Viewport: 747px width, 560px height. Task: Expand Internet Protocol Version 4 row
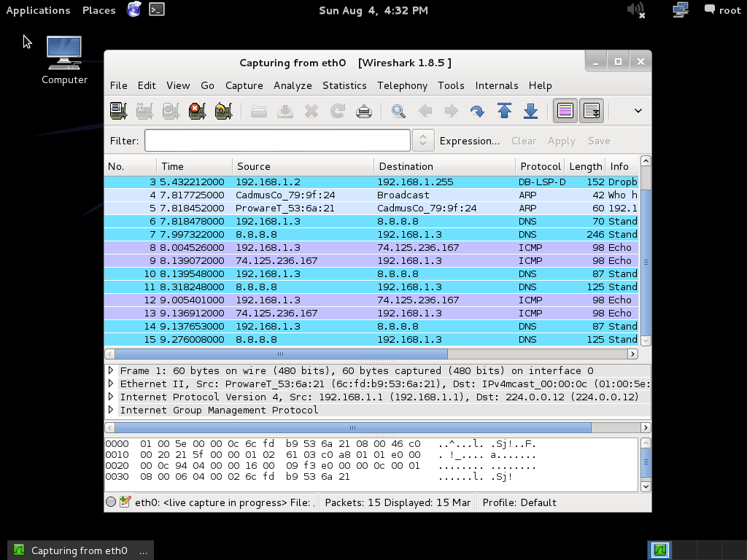[111, 397]
